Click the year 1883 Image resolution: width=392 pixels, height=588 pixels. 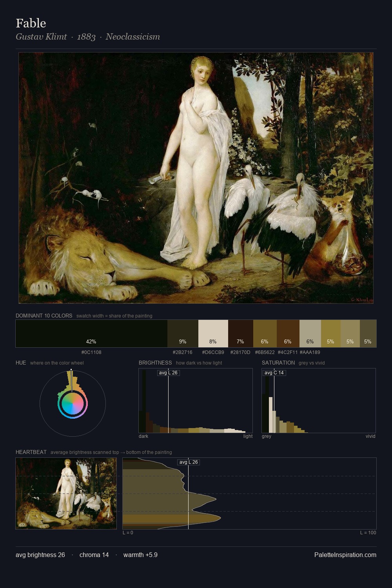86,37
